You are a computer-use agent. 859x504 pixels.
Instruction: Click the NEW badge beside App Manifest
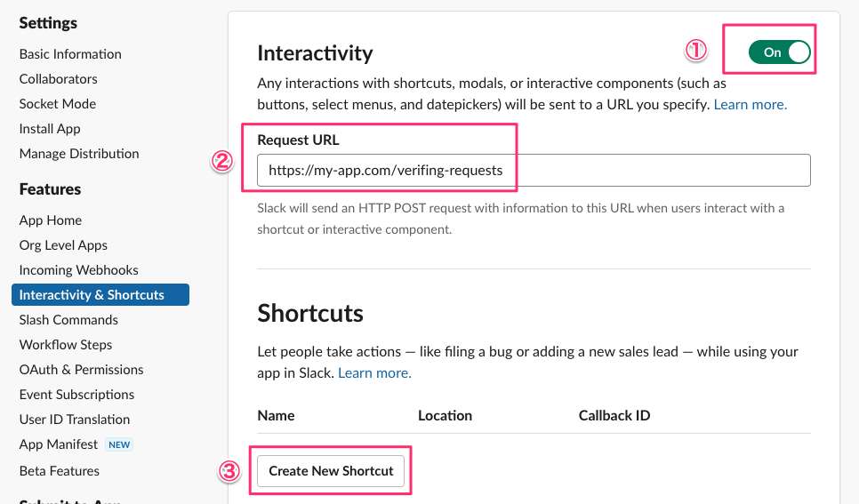[119, 444]
